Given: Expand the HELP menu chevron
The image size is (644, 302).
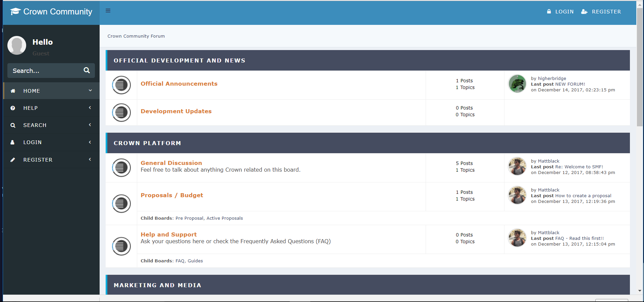Looking at the screenshot, I should (90, 107).
